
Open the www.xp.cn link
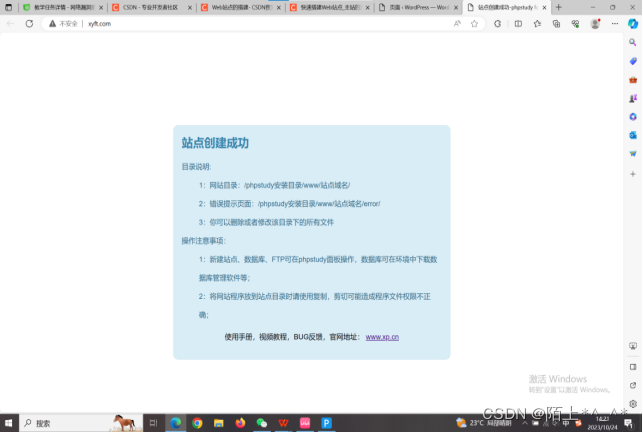(382, 337)
